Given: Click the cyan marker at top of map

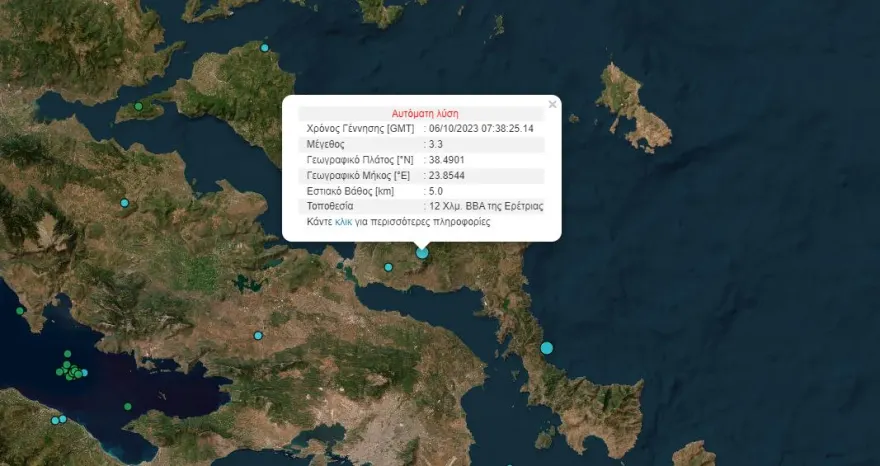Looking at the screenshot, I should pos(265,48).
